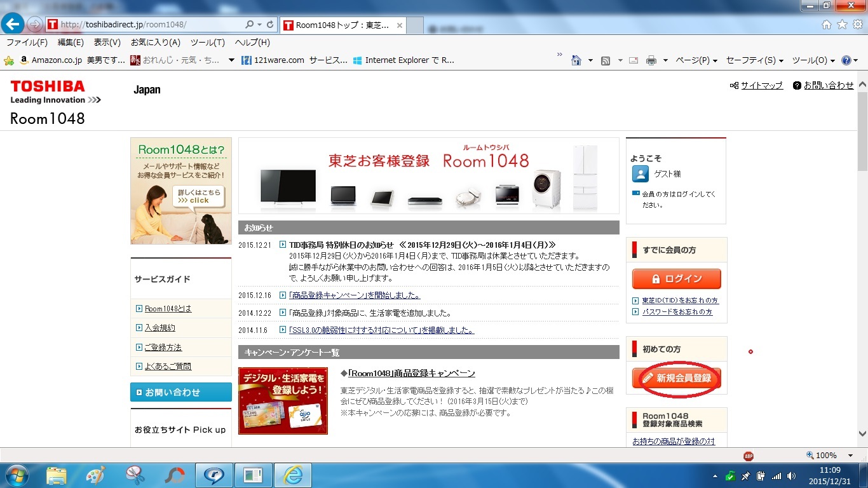Click the Room1048とは? banner with woman and dog
The image size is (868, 488).
pos(181,191)
